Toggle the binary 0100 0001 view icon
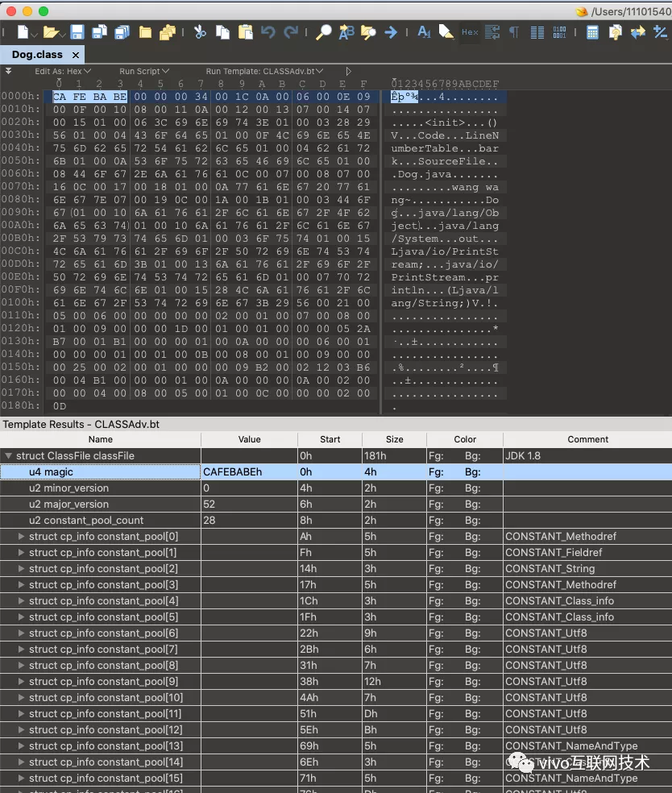The image size is (672, 793). (559, 32)
